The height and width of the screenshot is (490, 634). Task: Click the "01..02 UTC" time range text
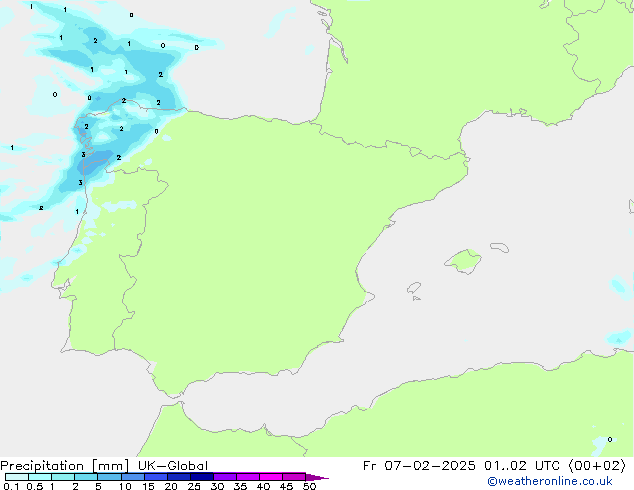tap(522, 466)
